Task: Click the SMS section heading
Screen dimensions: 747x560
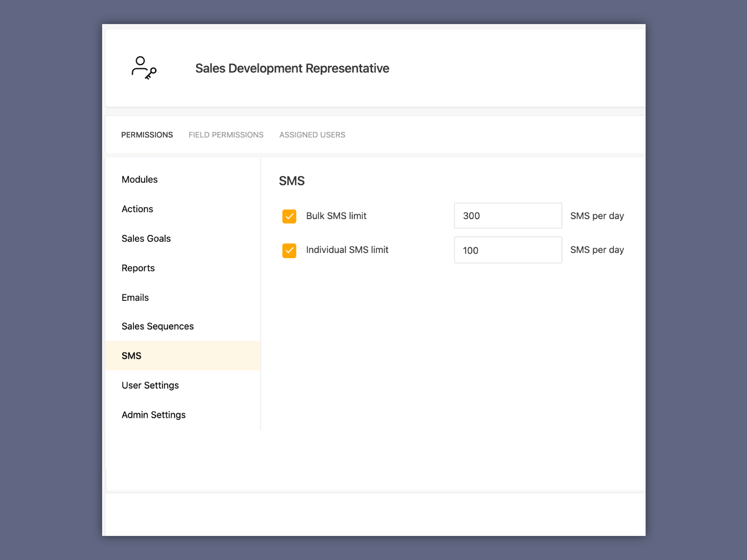Action: (292, 181)
